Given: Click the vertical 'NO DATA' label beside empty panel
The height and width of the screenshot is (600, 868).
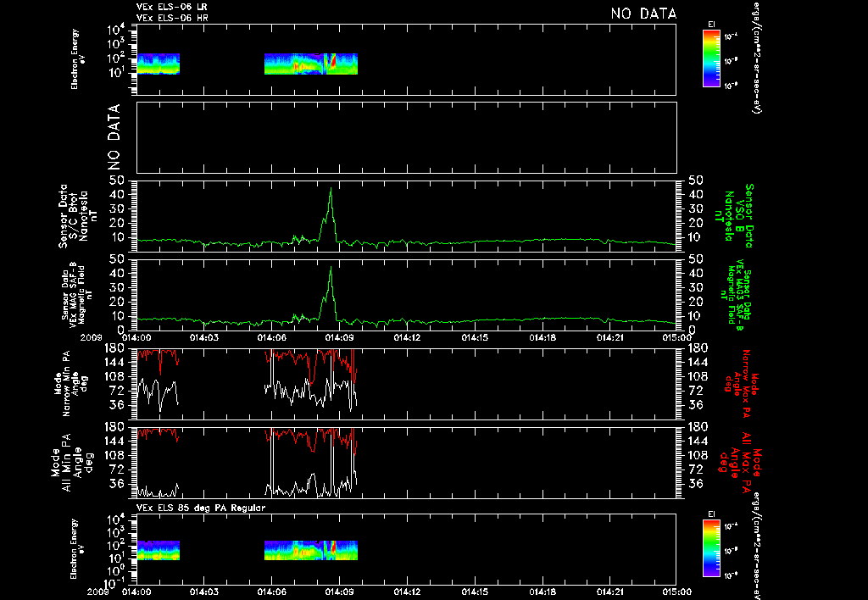Looking at the screenshot, I should [x=114, y=137].
